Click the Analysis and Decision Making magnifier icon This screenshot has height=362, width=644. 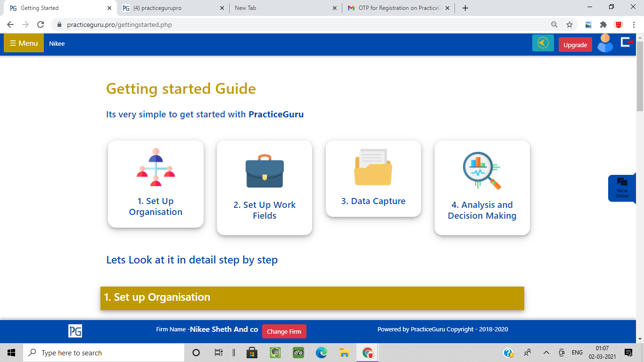pyautogui.click(x=482, y=171)
